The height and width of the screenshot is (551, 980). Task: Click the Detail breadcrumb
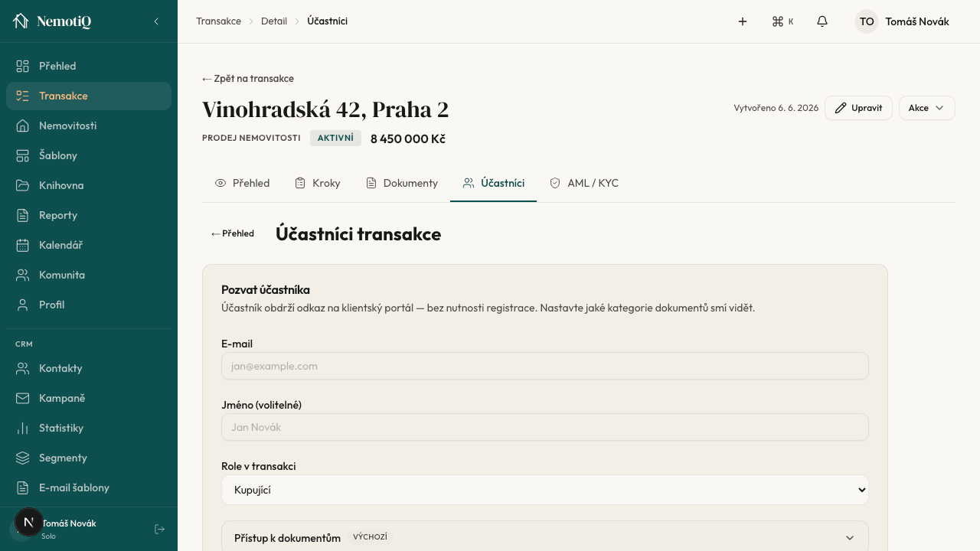pyautogui.click(x=274, y=21)
